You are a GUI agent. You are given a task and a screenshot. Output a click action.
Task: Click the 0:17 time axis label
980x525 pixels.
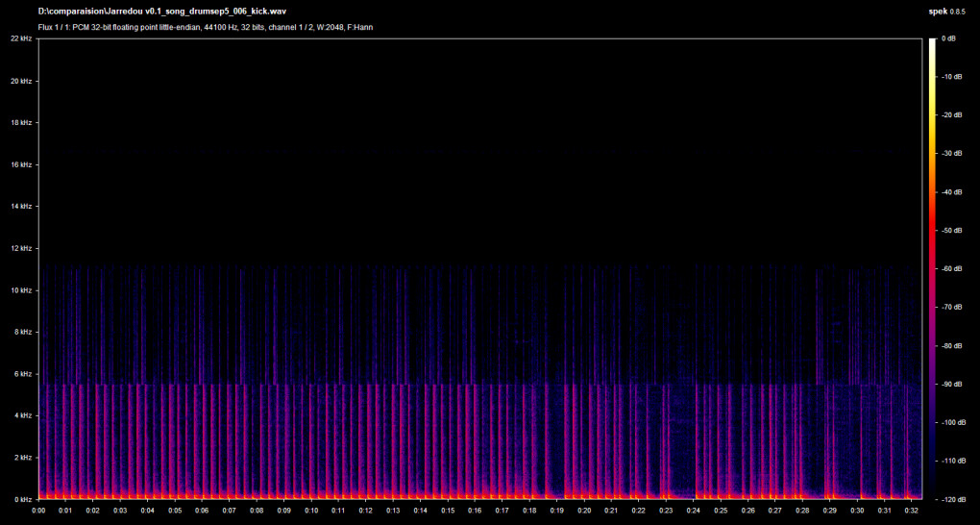pos(502,511)
